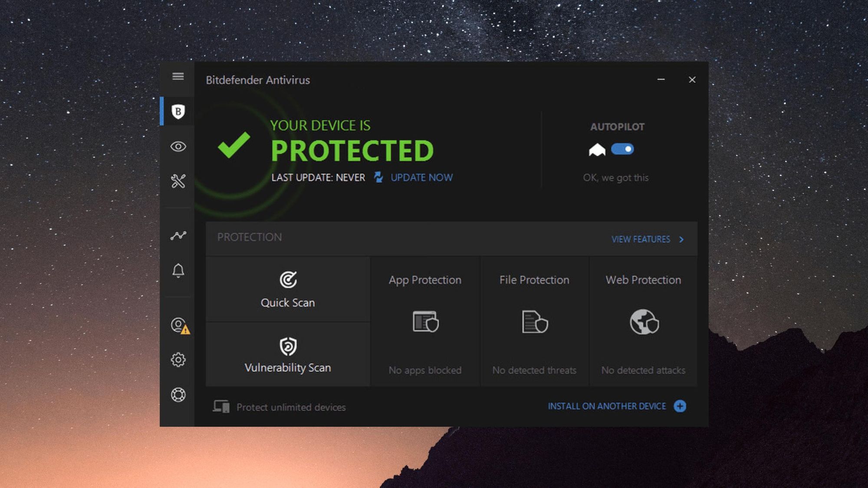The image size is (868, 488).
Task: Expand View Features section
Action: pos(648,239)
